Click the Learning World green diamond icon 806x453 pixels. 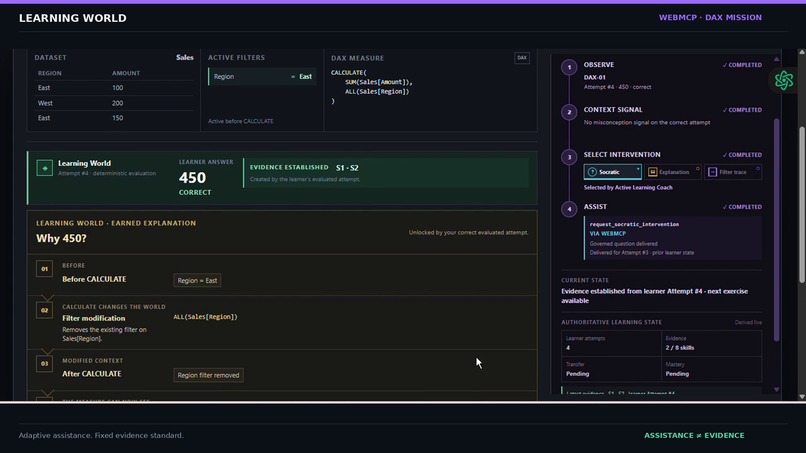click(x=45, y=168)
